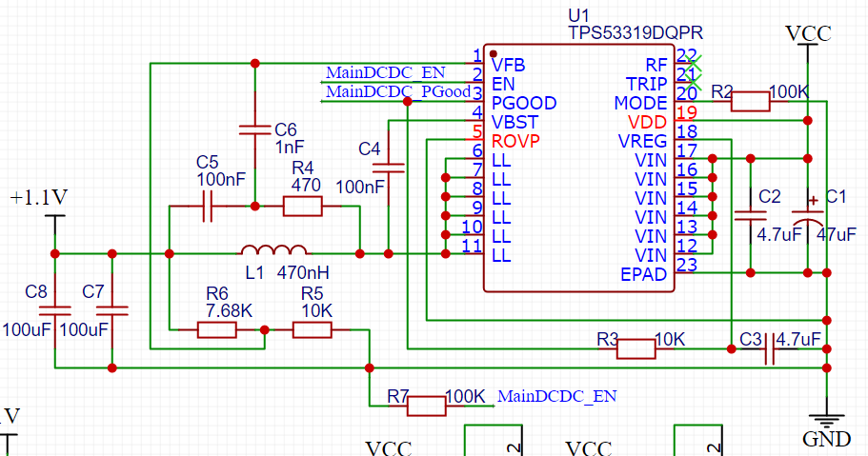Select the red ROVP pin name

coord(515,141)
